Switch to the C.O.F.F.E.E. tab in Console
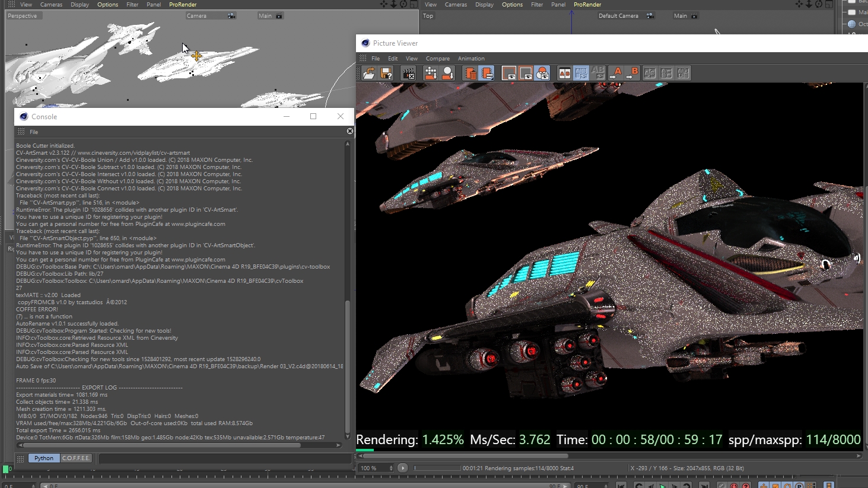Screen dimensions: 868x488 point(77,458)
